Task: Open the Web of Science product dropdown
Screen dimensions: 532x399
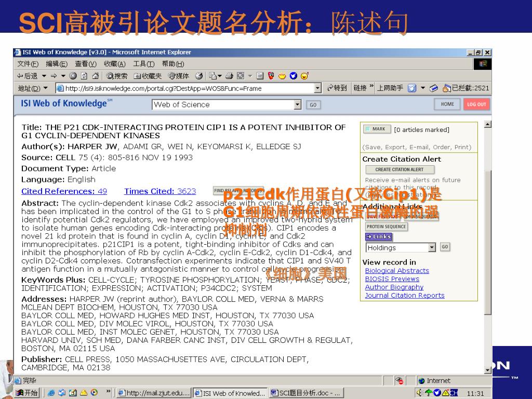Action: (x=298, y=104)
